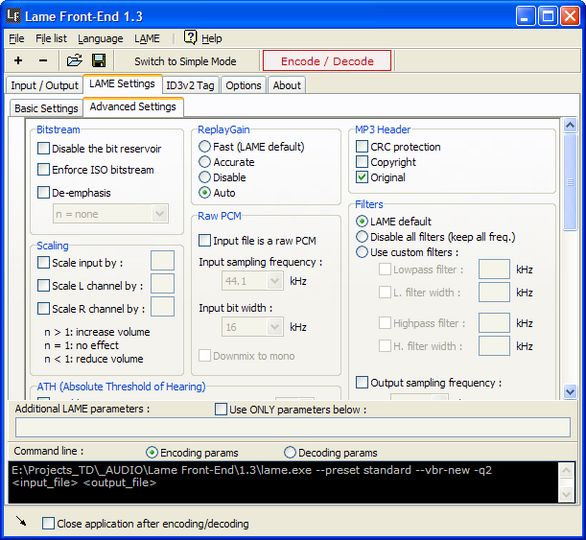Screen dimensions: 586x540
Task: Click the Encode / Decode button
Action: [327, 61]
